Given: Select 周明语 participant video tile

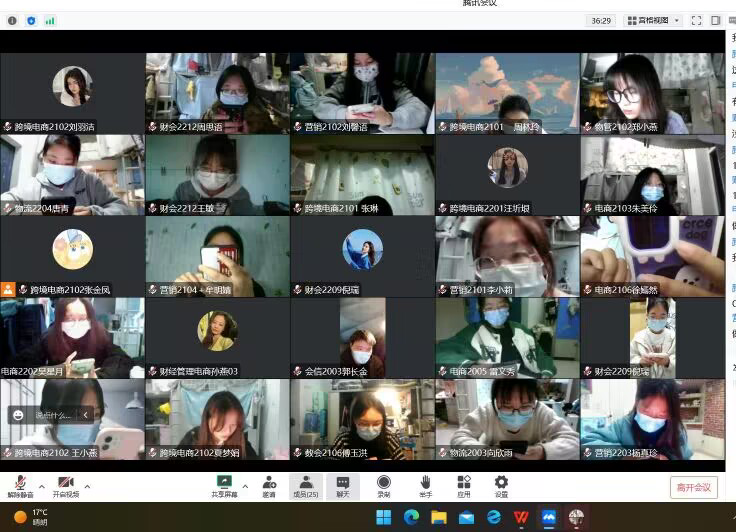Looking at the screenshot, I should tap(217, 93).
